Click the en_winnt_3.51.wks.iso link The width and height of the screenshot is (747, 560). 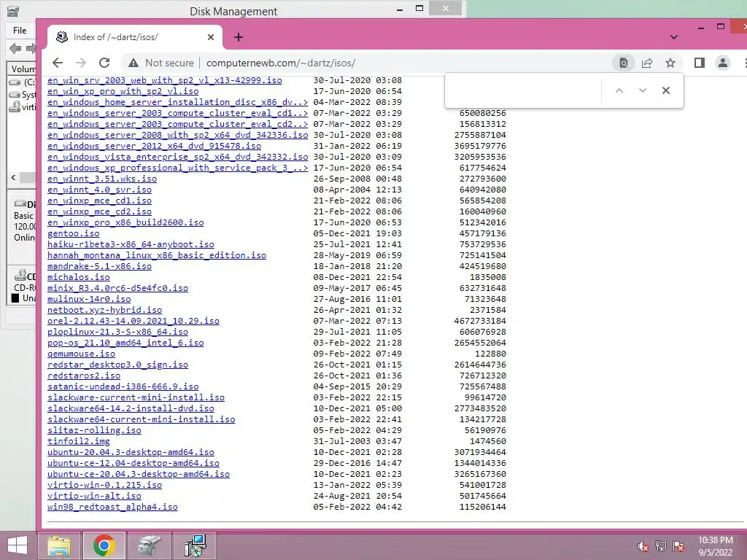[x=102, y=179]
